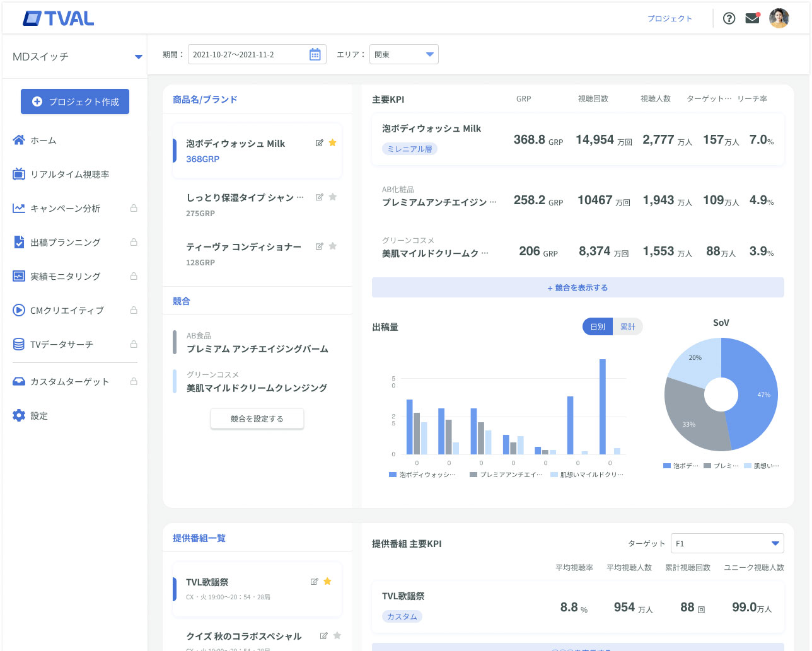Open the エリア 関東 dropdown

[403, 55]
